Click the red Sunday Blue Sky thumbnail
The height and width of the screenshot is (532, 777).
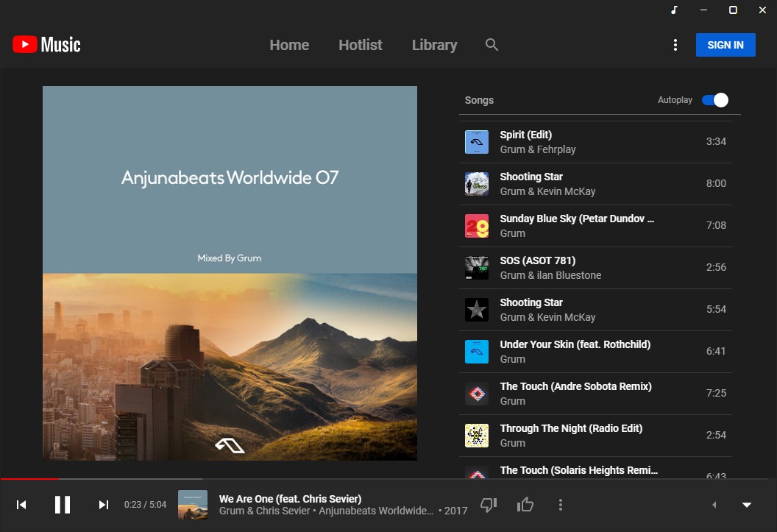(477, 226)
